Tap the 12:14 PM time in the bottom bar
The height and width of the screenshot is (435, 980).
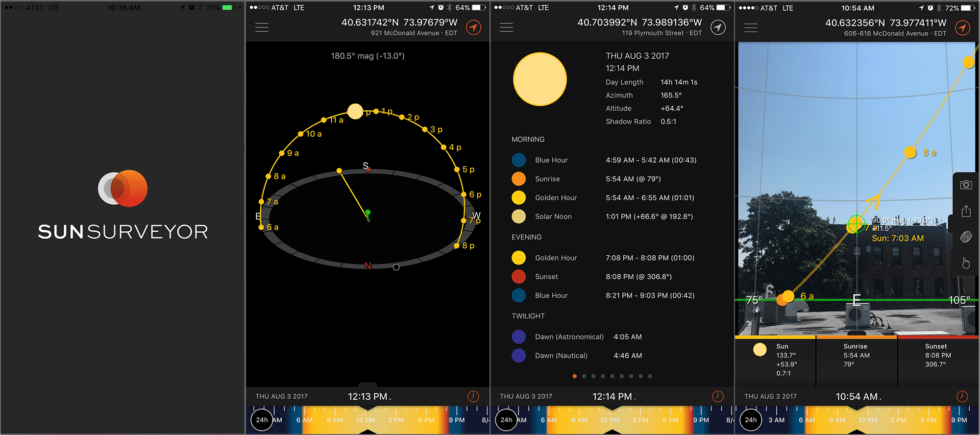tap(612, 396)
